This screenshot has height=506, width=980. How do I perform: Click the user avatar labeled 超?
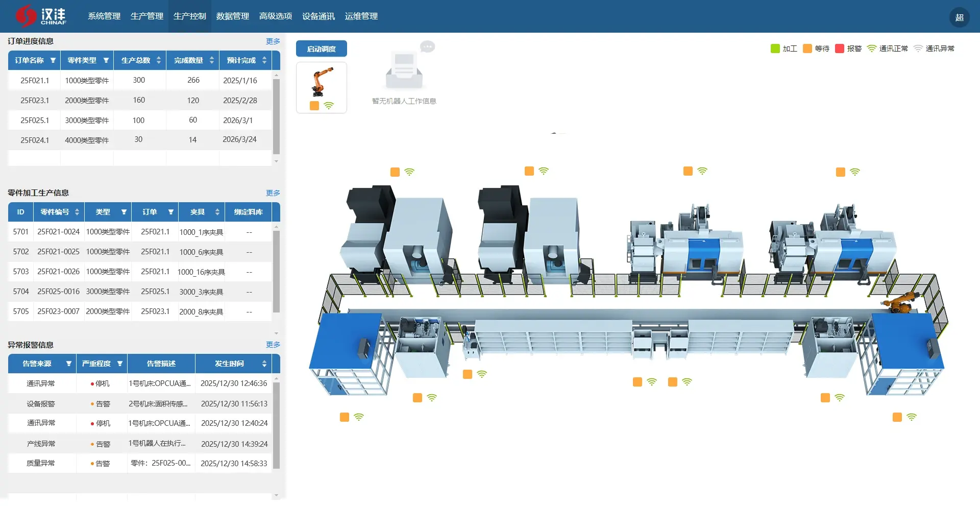[x=959, y=17]
